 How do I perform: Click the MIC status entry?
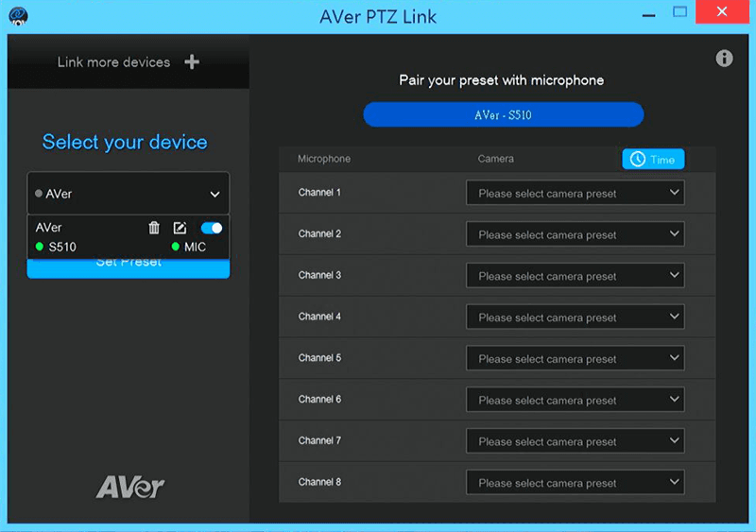pyautogui.click(x=189, y=247)
